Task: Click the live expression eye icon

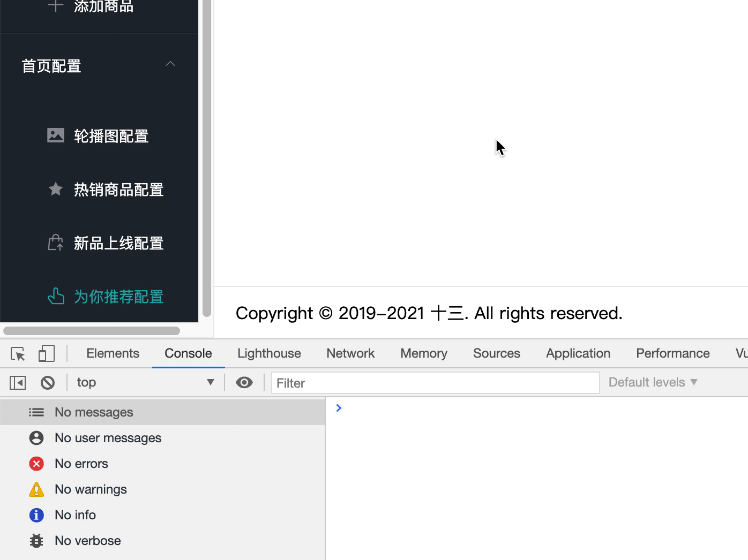Action: point(244,383)
